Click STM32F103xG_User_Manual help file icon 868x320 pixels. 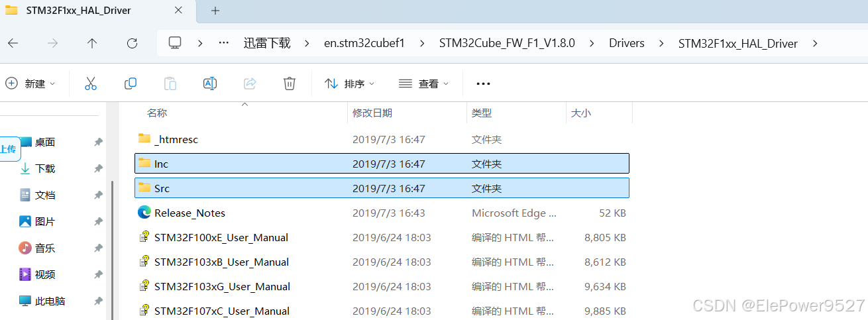tap(144, 286)
